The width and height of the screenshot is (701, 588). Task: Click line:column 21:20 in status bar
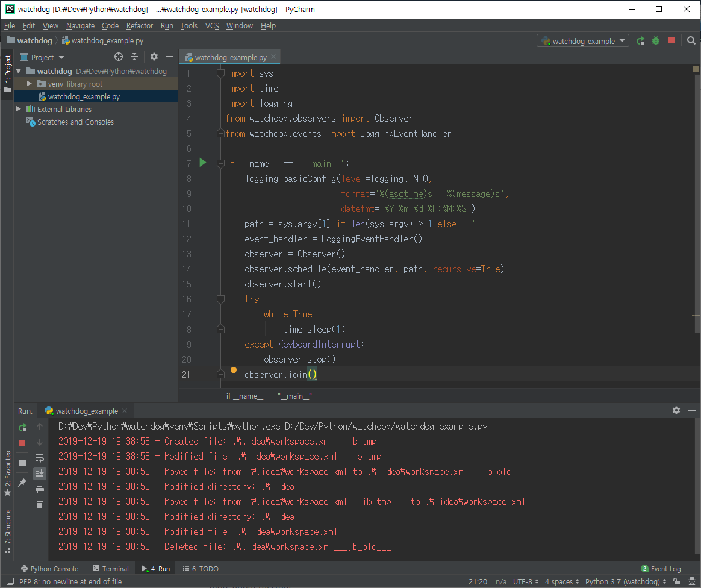(478, 581)
